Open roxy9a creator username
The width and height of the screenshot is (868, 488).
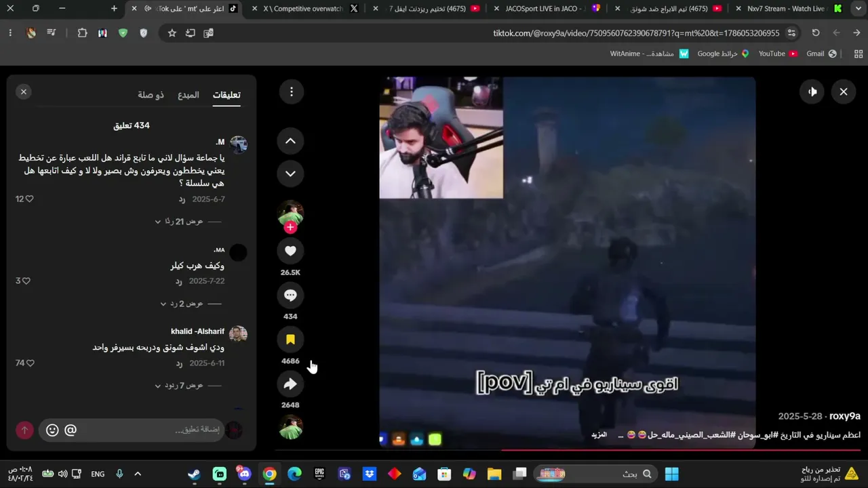(845, 416)
